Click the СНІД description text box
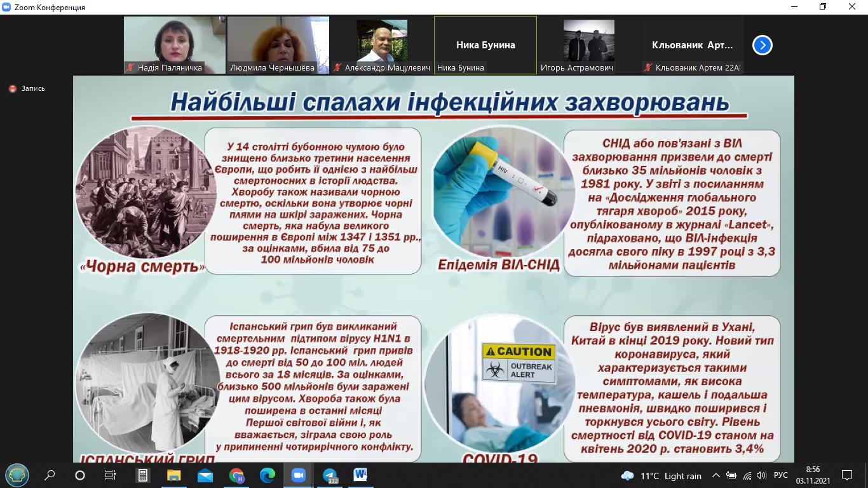 (672, 203)
